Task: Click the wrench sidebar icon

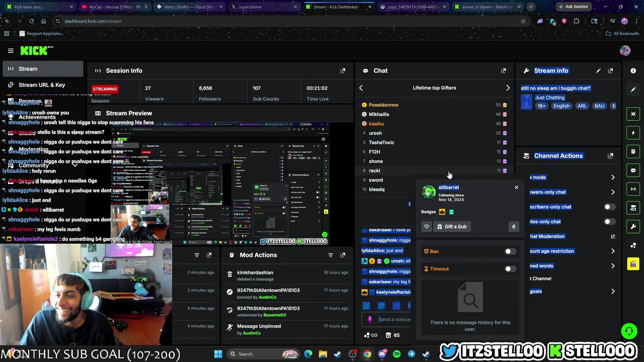Action: coord(633,227)
